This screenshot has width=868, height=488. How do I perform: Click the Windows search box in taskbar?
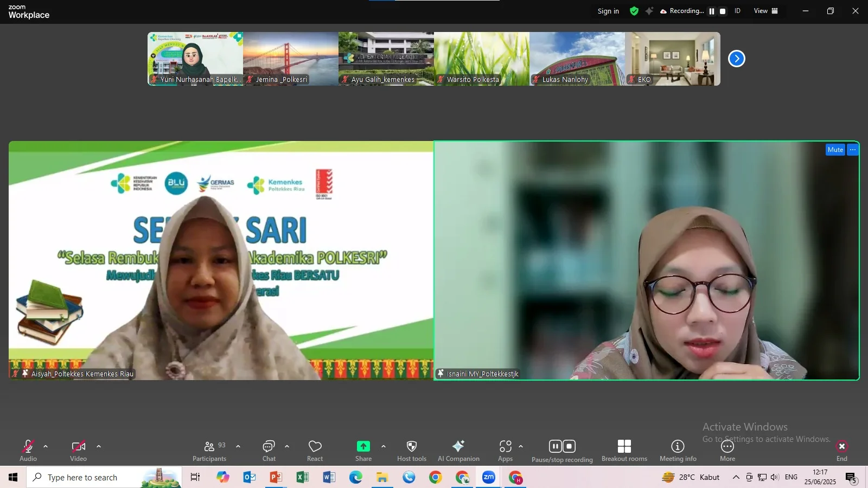pos(104,477)
